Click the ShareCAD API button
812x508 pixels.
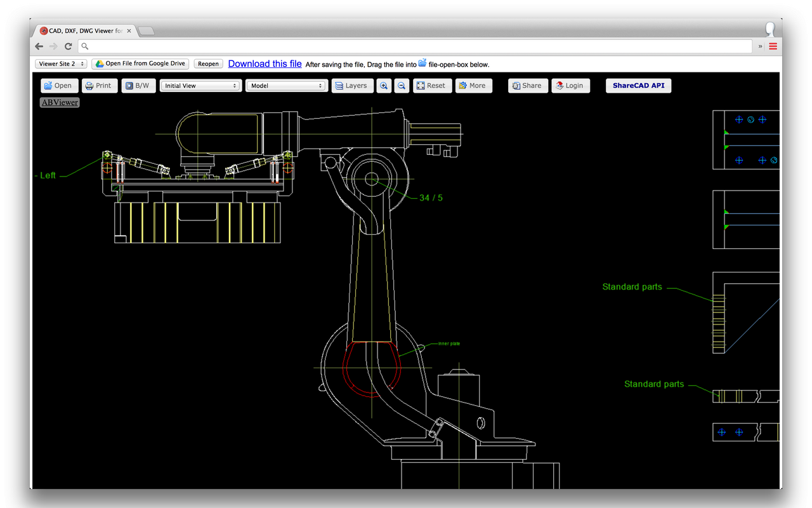point(638,85)
